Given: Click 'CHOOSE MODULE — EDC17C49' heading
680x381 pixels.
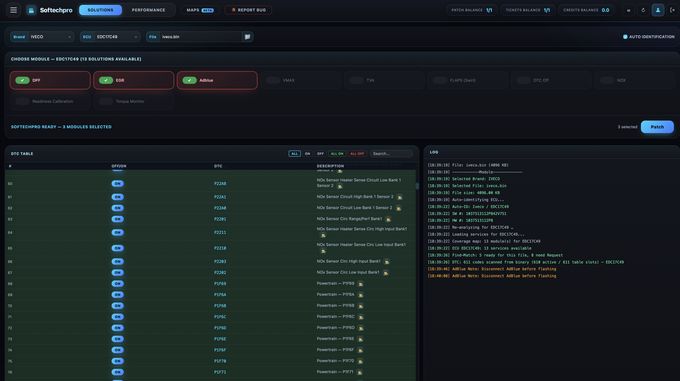Looking at the screenshot, I should [76, 59].
